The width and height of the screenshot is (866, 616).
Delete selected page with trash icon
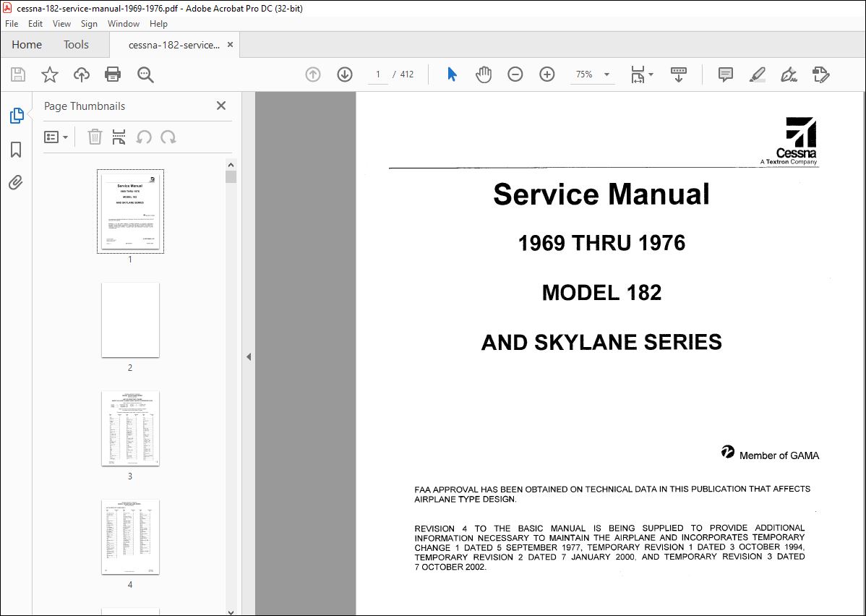coord(95,137)
